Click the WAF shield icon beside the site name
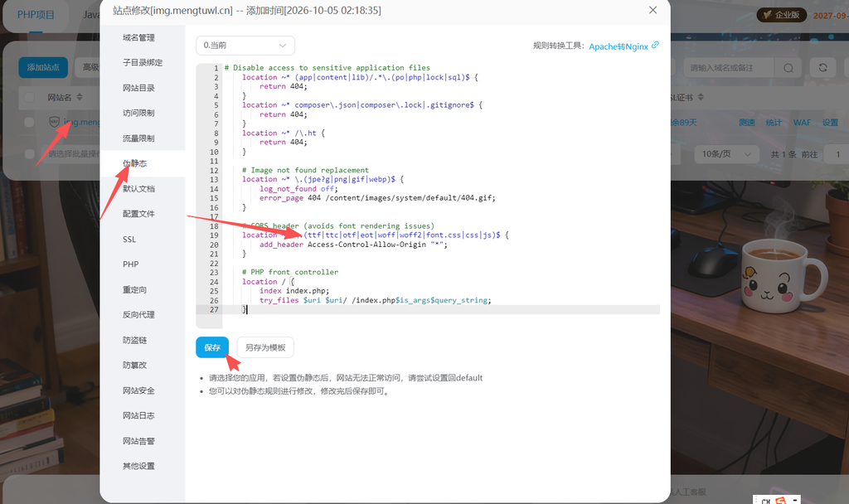Image resolution: width=849 pixels, height=504 pixels. [x=54, y=122]
